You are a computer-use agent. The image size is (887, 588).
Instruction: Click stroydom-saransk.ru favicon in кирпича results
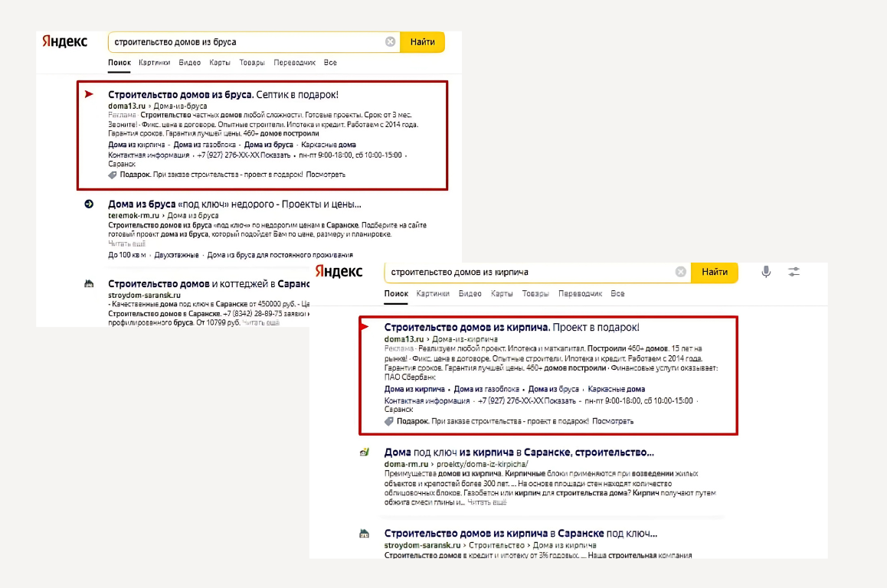point(365,533)
